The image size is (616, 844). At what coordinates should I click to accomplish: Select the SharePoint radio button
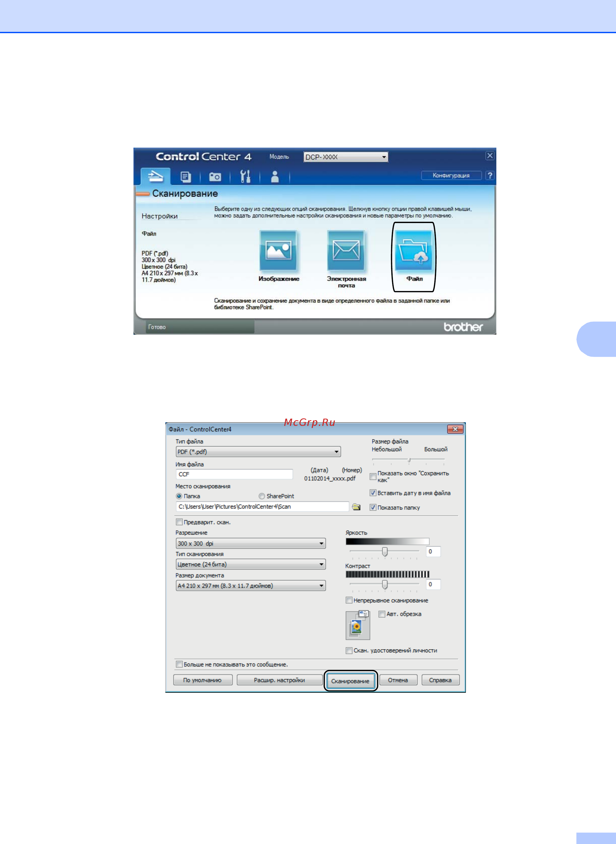[261, 496]
